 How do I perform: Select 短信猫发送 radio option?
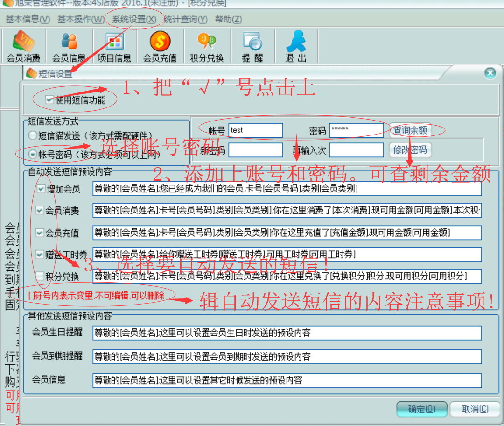point(33,135)
